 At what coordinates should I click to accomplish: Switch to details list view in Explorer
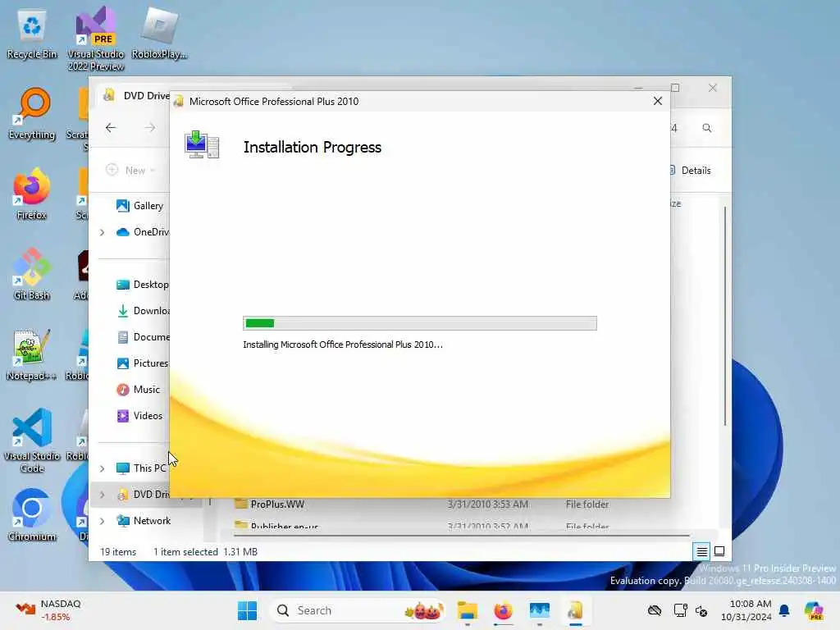(x=701, y=551)
